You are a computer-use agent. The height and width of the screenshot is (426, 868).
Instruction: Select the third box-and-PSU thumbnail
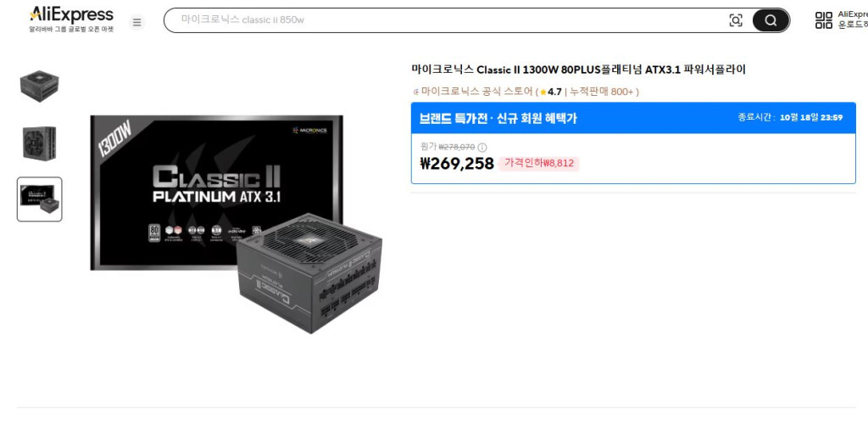click(39, 199)
